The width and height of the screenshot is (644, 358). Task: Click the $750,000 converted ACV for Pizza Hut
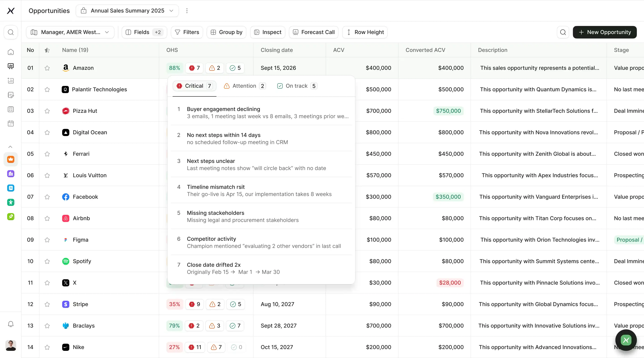coord(448,111)
